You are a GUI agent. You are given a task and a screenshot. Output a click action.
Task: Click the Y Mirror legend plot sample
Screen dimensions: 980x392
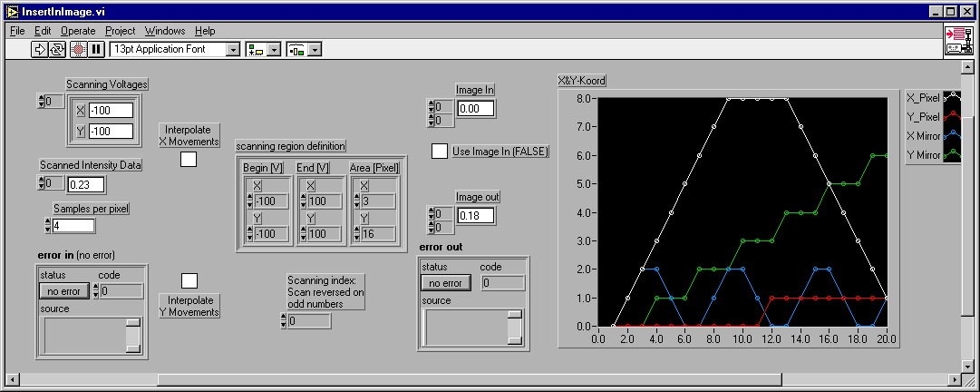(x=954, y=155)
